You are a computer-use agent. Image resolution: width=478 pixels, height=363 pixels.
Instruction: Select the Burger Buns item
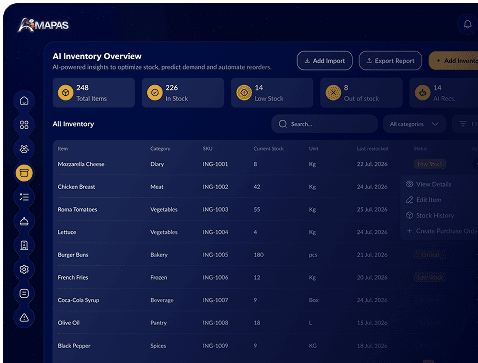pos(73,255)
